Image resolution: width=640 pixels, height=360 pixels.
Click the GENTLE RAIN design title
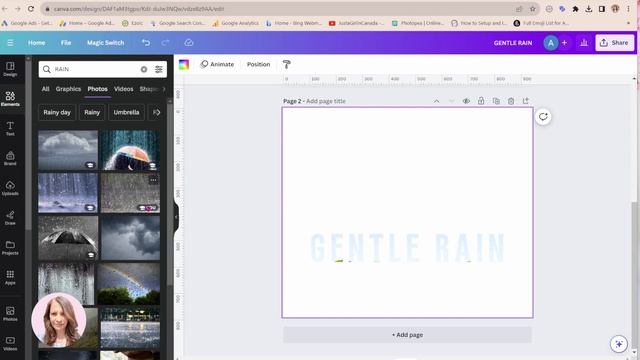(513, 42)
